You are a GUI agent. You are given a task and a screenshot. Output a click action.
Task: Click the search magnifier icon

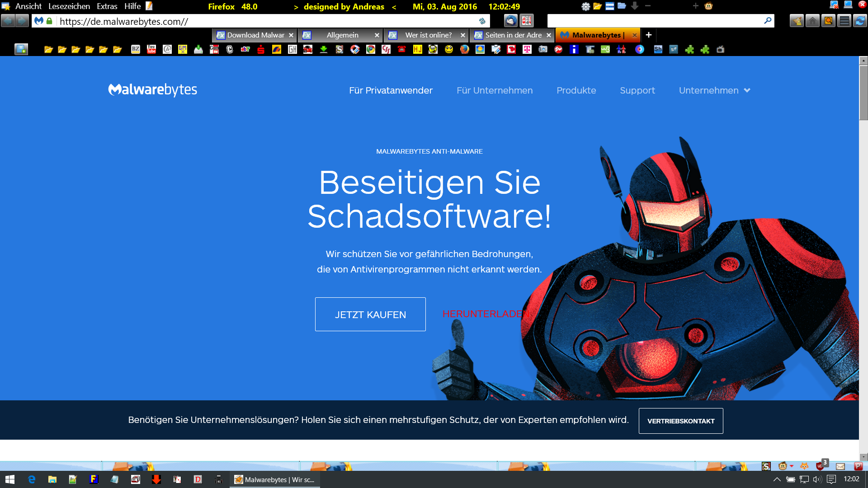point(767,21)
